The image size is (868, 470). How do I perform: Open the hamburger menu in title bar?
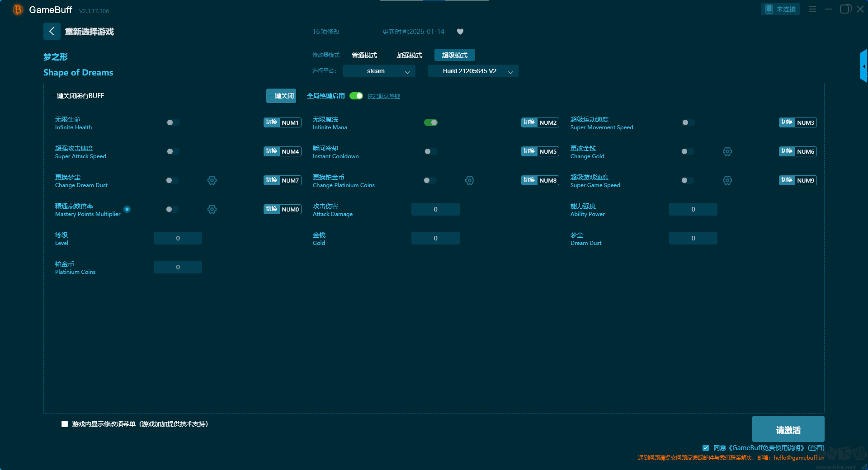click(812, 9)
